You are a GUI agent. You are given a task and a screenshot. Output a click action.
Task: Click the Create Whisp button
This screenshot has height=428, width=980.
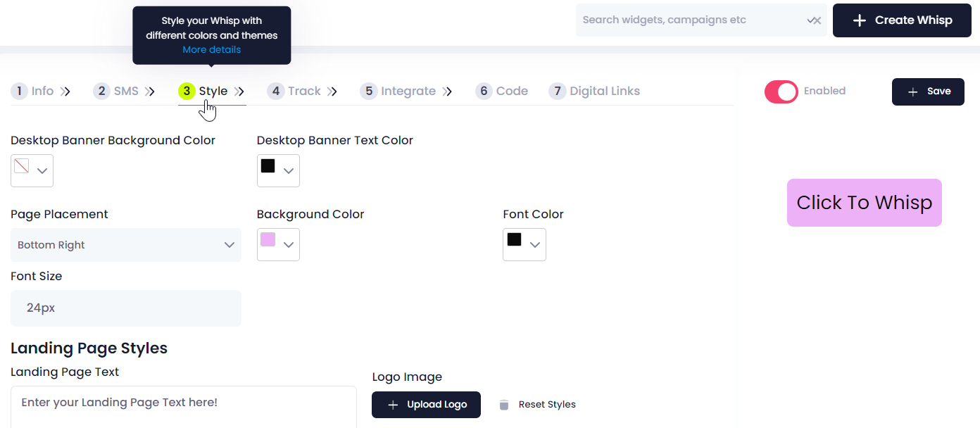tap(902, 20)
